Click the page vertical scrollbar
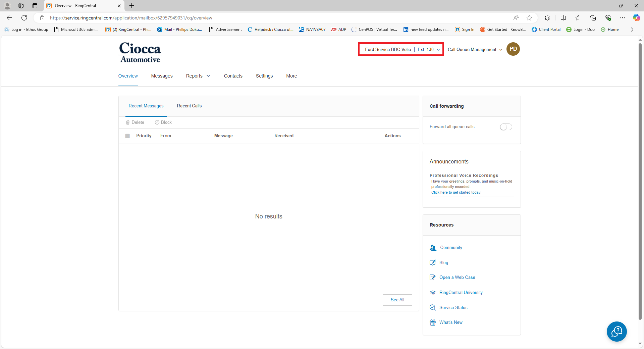This screenshot has height=349, width=644. pyautogui.click(x=640, y=181)
